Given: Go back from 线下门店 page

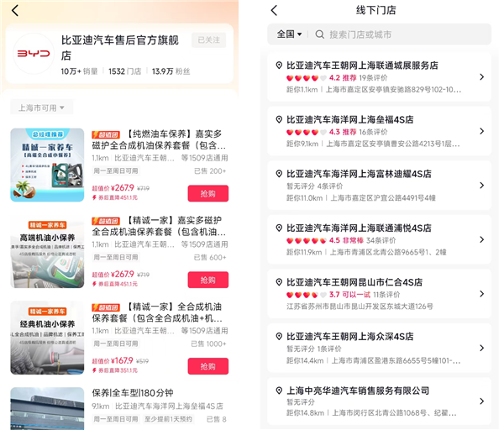Looking at the screenshot, I should (x=274, y=10).
